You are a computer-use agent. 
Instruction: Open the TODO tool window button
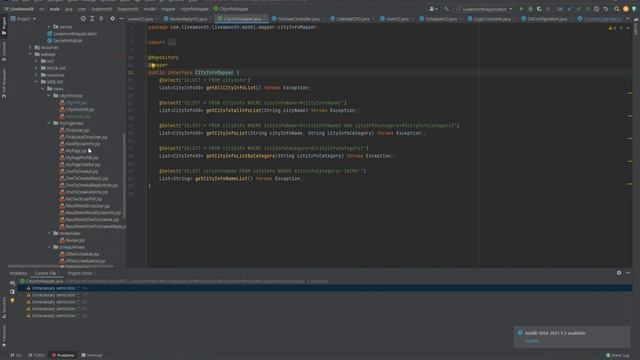(x=37, y=356)
